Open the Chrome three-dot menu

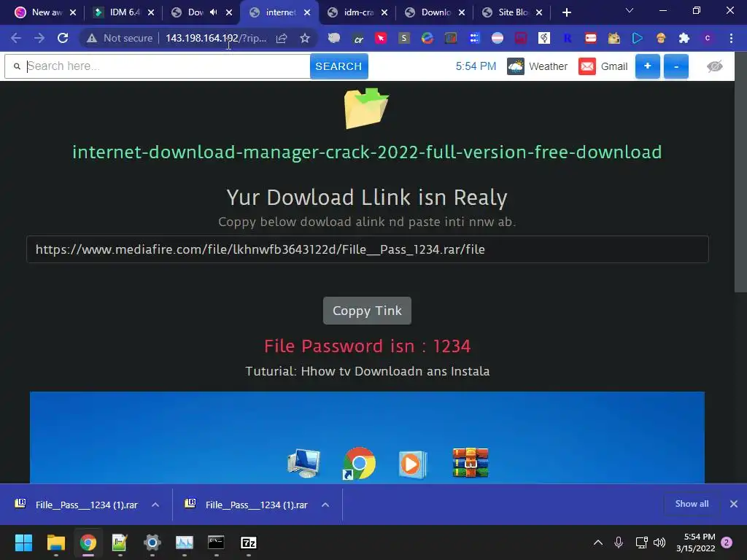click(x=731, y=38)
